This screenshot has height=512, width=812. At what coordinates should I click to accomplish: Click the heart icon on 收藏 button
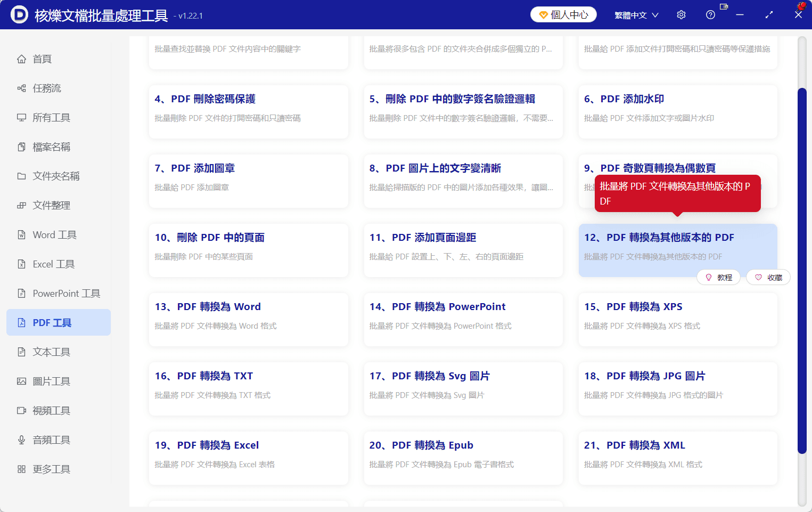coord(758,278)
